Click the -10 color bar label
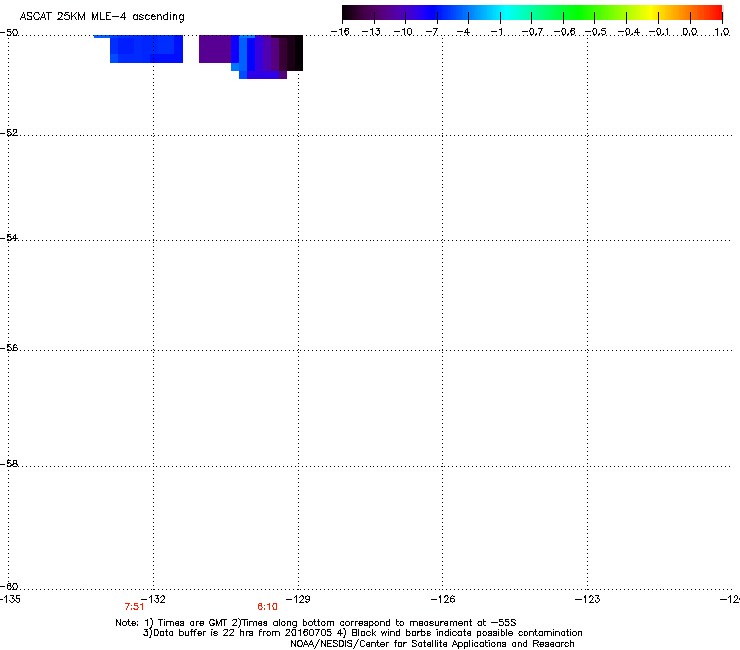The height and width of the screenshot is (650, 740). pyautogui.click(x=403, y=32)
